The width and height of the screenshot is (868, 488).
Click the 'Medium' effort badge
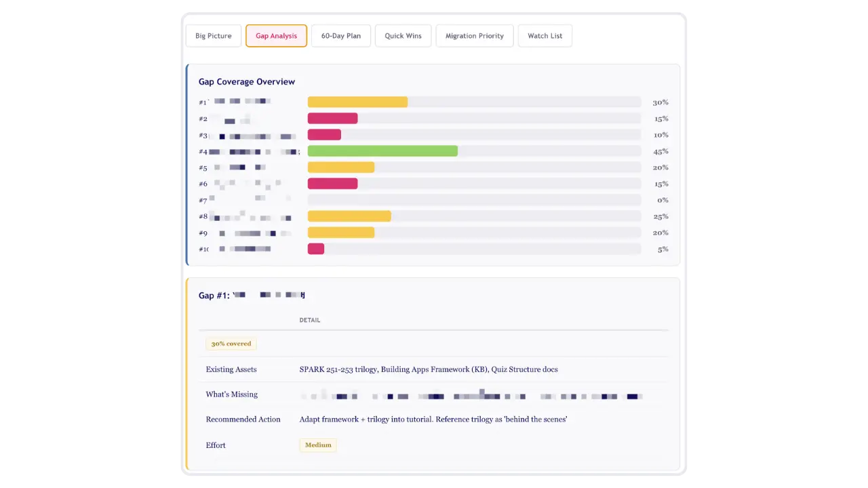point(318,445)
